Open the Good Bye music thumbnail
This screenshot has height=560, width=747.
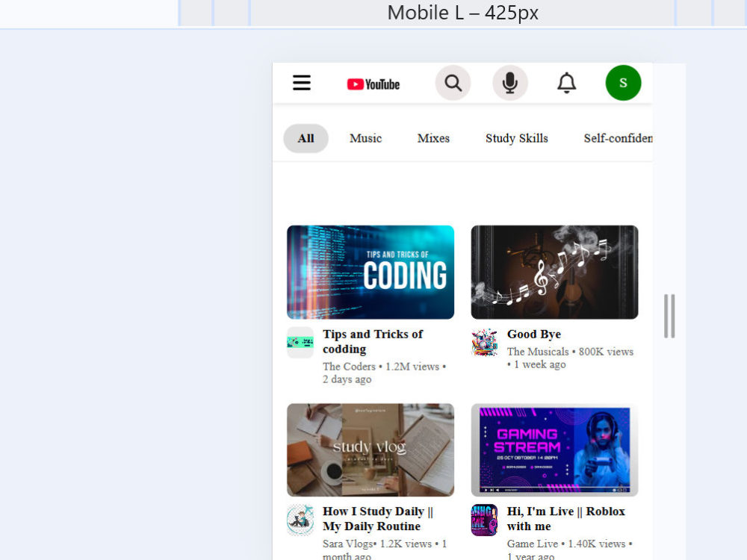554,272
